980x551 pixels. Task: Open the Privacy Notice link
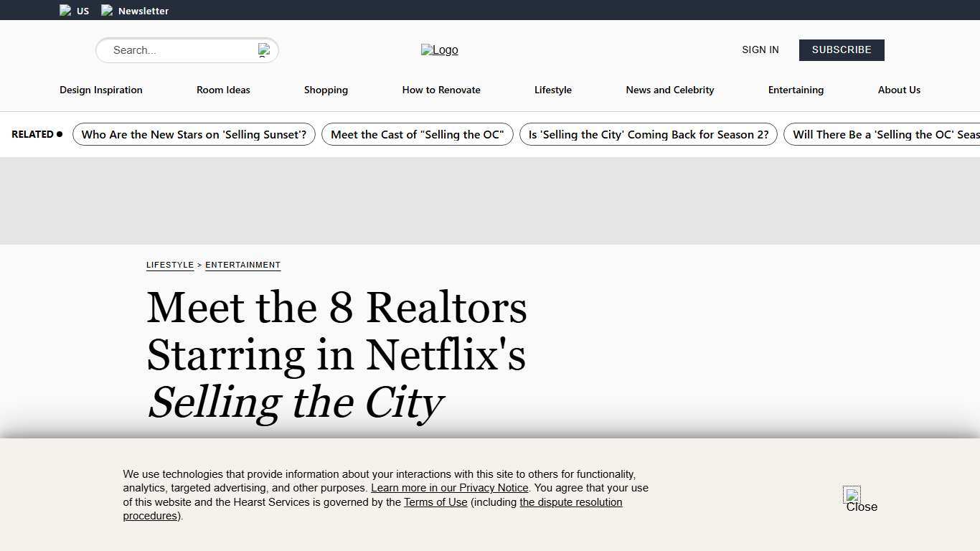point(449,488)
